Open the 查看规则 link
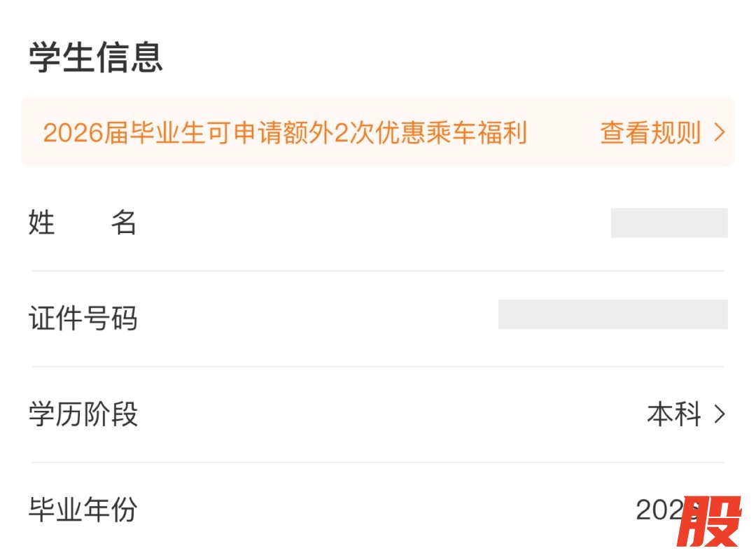756x560 pixels. [650, 132]
